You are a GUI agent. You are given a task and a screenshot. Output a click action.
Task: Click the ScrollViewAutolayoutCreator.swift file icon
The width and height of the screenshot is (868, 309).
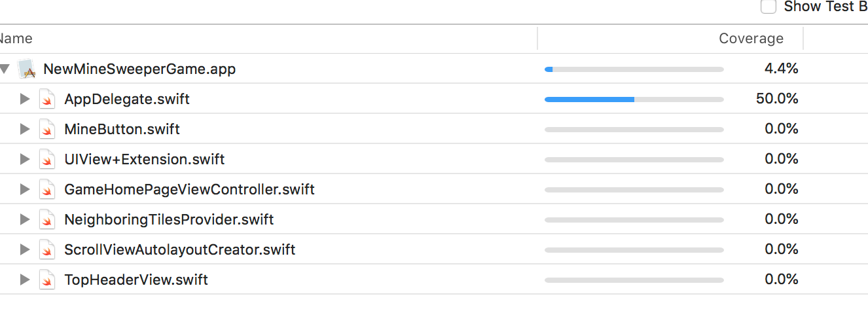[46, 250]
